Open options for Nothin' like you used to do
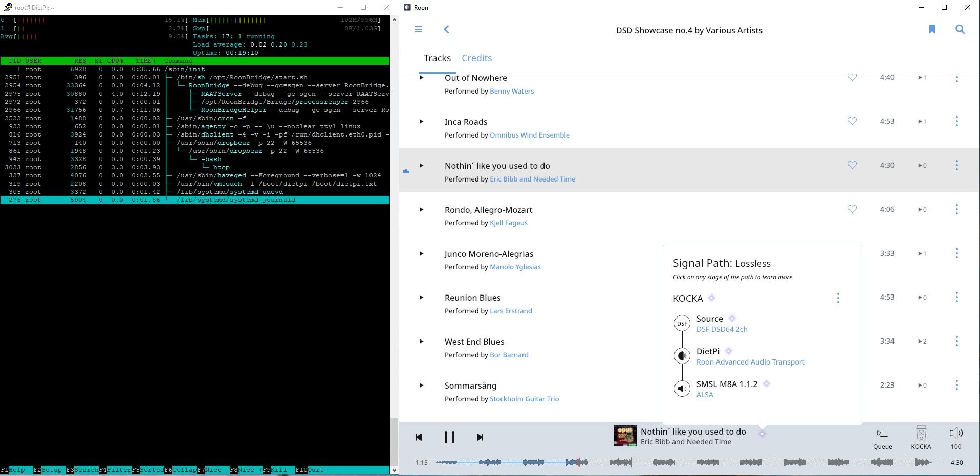 click(956, 166)
